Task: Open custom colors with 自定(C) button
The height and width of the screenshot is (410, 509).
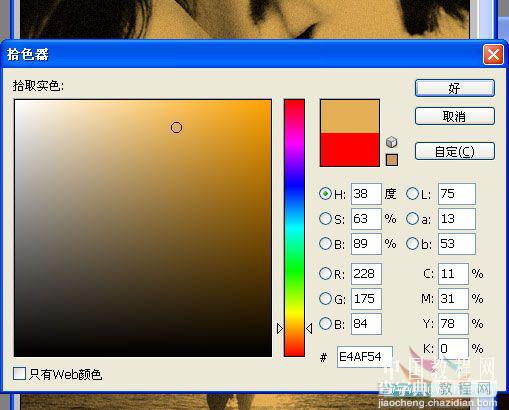Action: pos(455,151)
